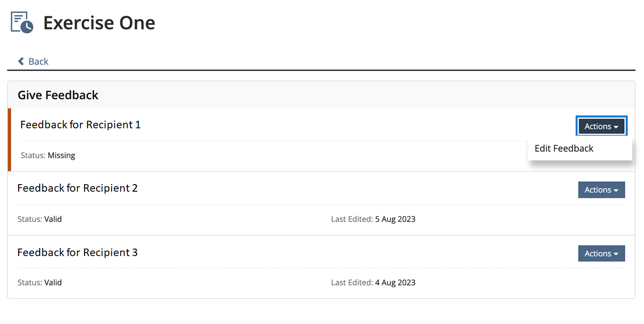Image resolution: width=644 pixels, height=324 pixels.
Task: Click the Missing status text for Recipient 1
Action: click(61, 155)
